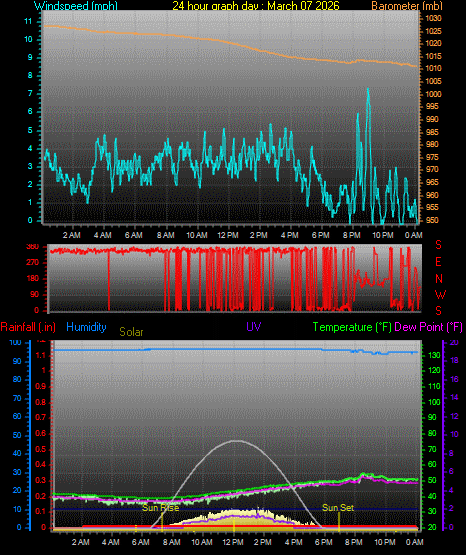Click 70 on the green temperature axis
This screenshot has height=555, width=466.
click(432, 449)
